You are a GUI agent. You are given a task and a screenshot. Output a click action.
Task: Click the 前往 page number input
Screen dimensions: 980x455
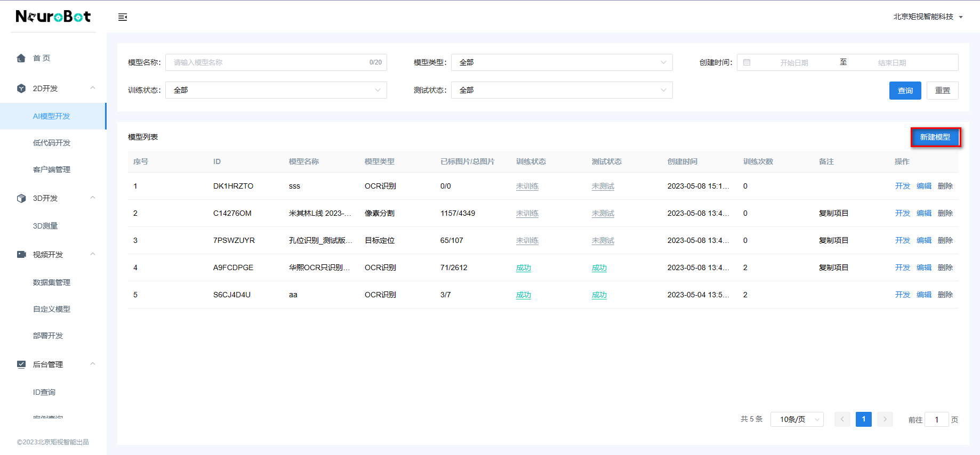click(x=936, y=419)
